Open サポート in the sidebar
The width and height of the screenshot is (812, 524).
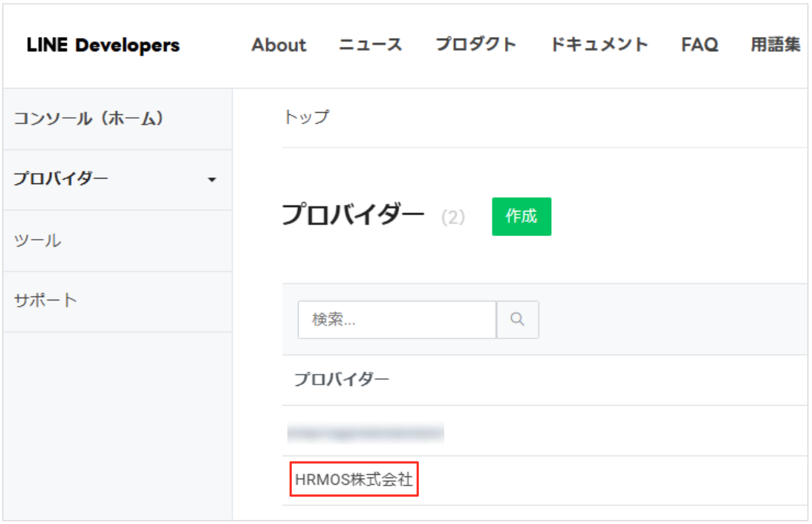click(x=45, y=301)
